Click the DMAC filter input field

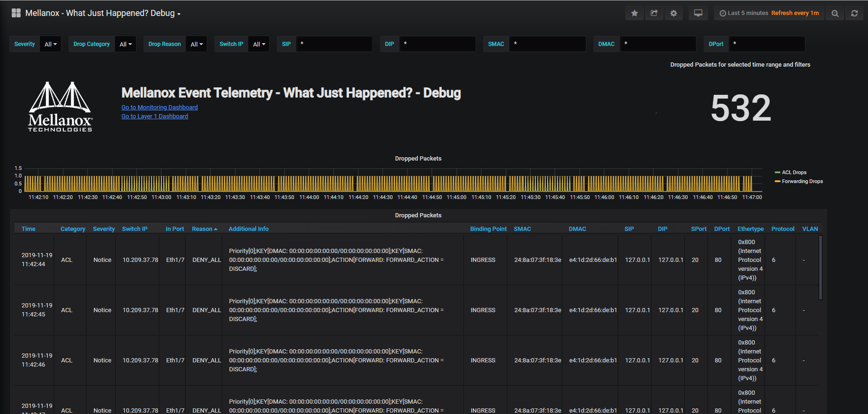coord(658,44)
